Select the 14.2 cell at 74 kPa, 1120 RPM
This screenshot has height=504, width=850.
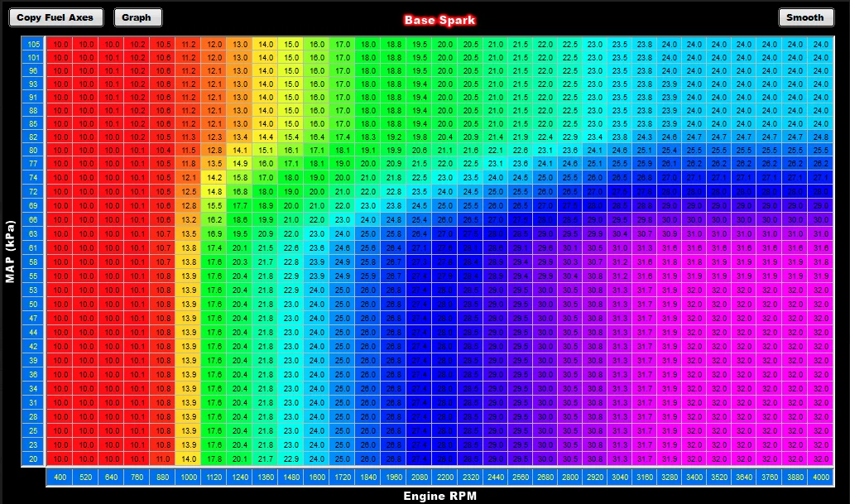tap(214, 177)
